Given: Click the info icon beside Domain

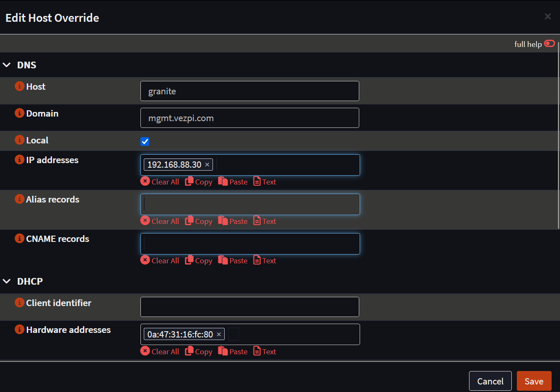Looking at the screenshot, I should click(x=19, y=113).
